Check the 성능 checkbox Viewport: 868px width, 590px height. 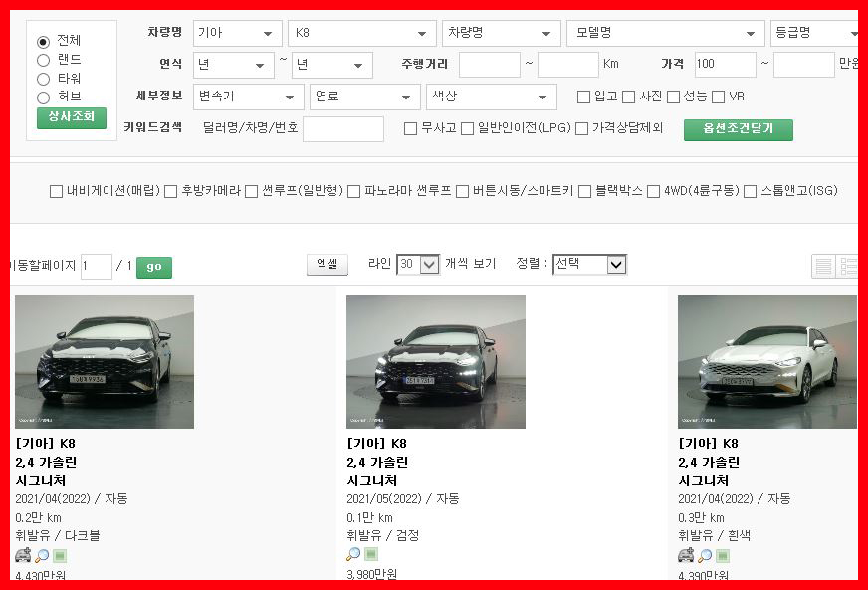pos(673,97)
